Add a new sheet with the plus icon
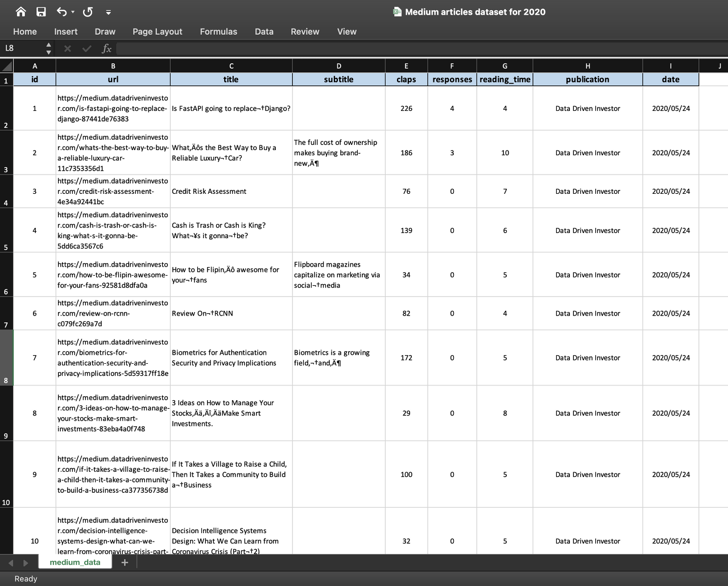 (125, 562)
